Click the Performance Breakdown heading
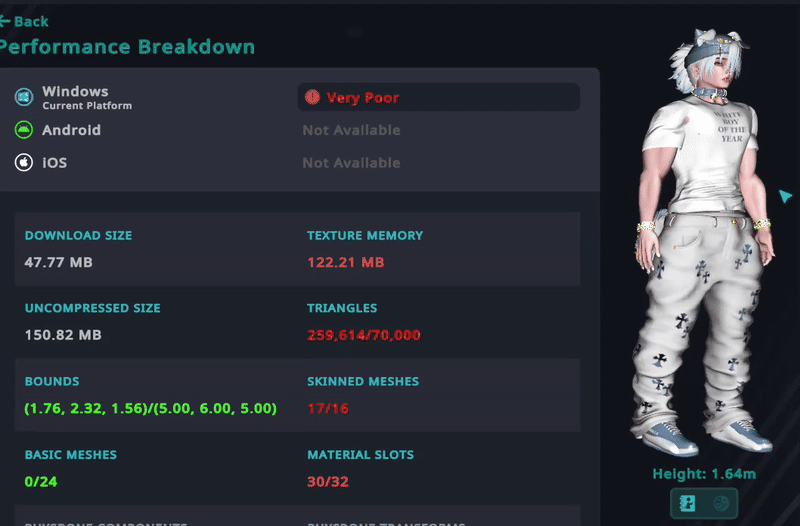Image resolution: width=800 pixels, height=526 pixels. (x=127, y=47)
